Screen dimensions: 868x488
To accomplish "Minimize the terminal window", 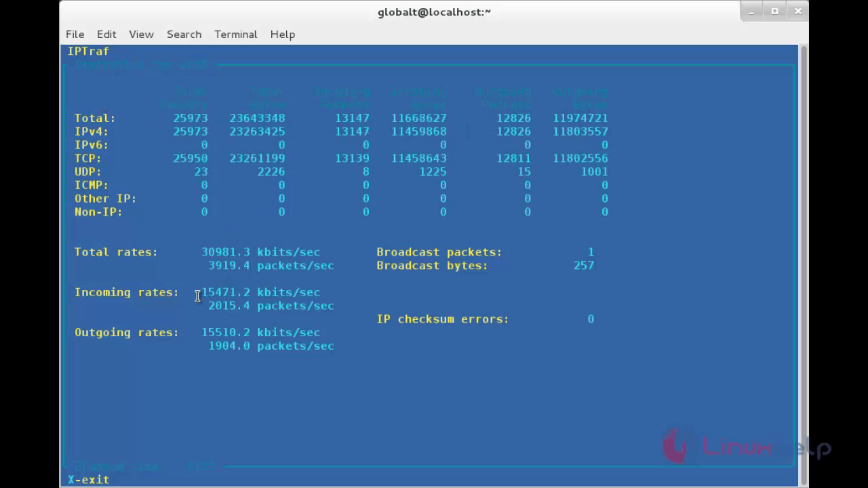I will point(751,12).
